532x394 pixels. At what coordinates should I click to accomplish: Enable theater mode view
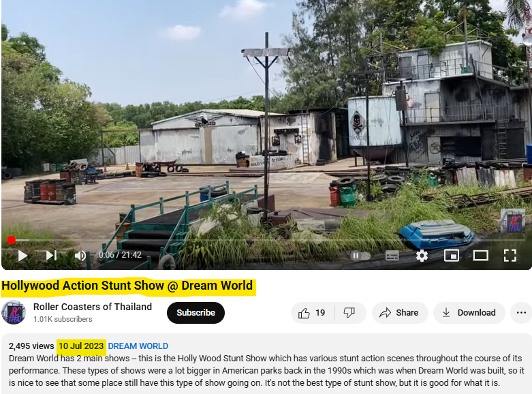coord(481,256)
